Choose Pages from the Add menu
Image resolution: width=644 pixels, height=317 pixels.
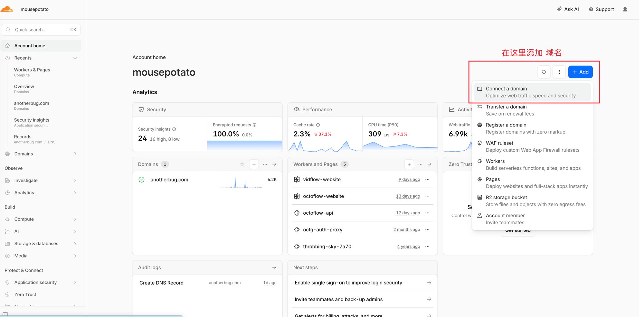[532, 182]
